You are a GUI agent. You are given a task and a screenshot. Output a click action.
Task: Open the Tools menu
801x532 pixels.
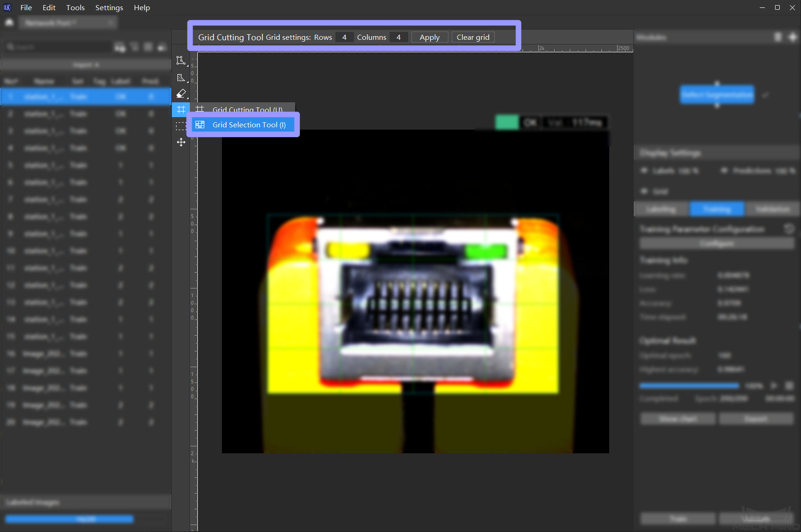76,7
